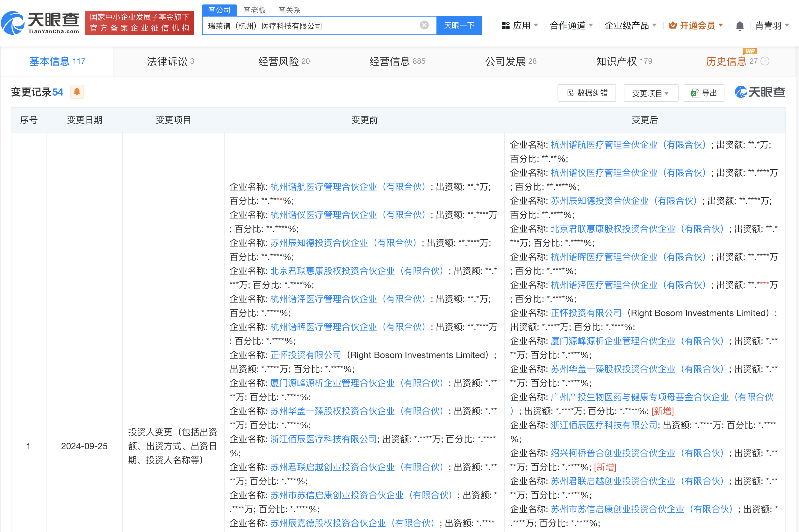Viewport: 799px width, 532px height.
Task: Click the 2024-09-25 date cell
Action: [84, 446]
